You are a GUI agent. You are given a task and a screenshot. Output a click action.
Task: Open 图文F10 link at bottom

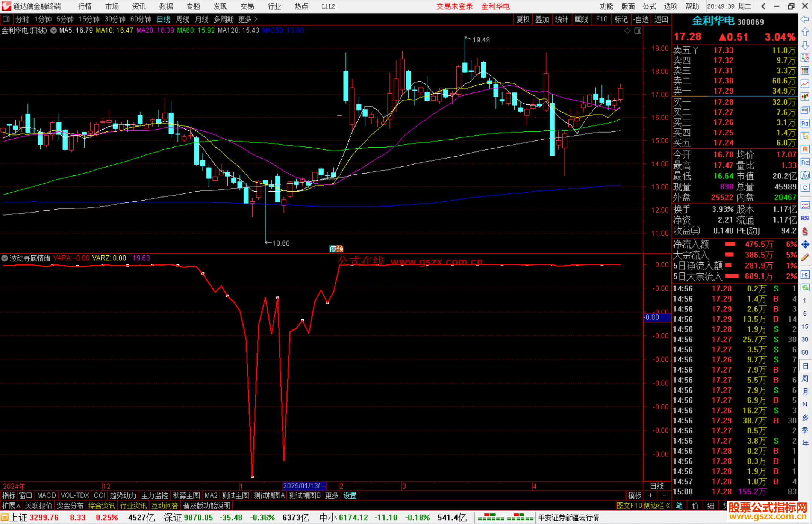click(629, 506)
